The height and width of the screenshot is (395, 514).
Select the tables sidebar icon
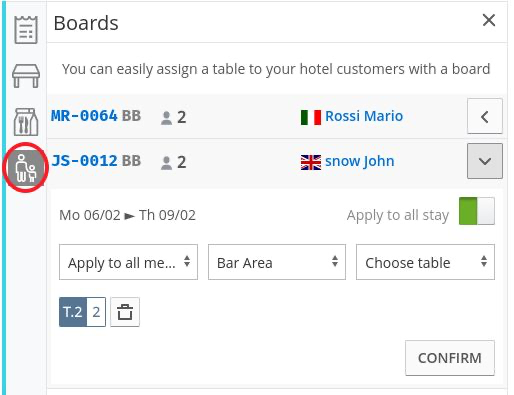pos(26,76)
